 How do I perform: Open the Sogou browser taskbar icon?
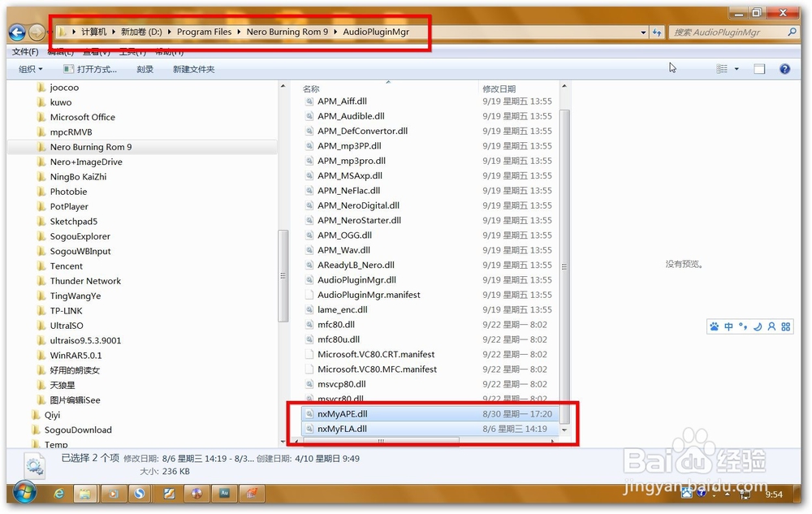coord(140,494)
